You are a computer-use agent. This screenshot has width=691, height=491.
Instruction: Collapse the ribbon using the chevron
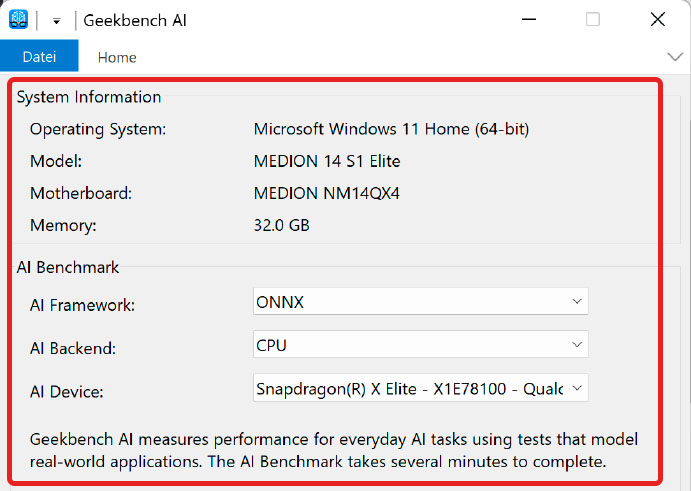(x=673, y=56)
